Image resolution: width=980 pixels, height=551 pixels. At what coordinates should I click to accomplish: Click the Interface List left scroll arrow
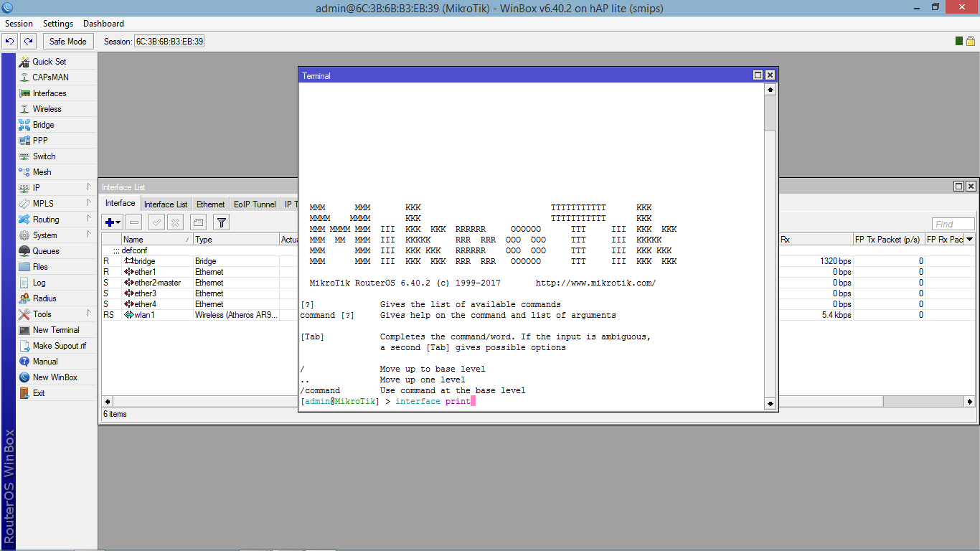pos(108,402)
